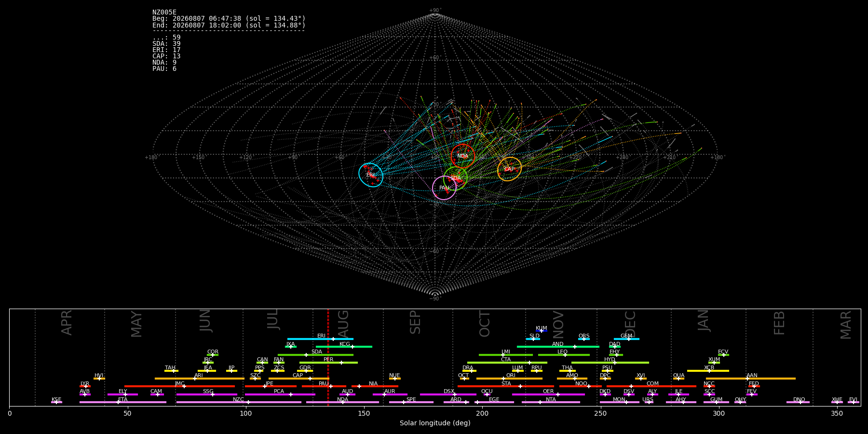Click the AUG month label
Screen dimensions: 868x434
click(x=343, y=323)
